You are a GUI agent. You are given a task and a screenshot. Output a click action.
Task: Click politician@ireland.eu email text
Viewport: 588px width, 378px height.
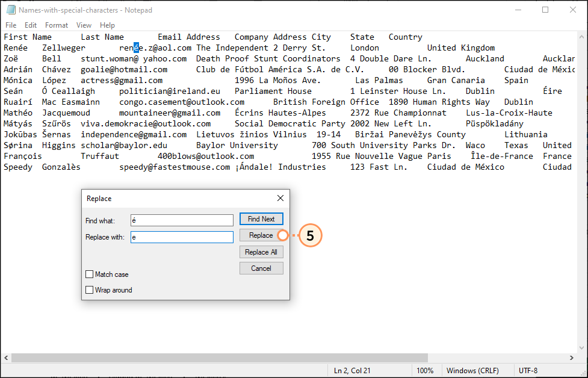[x=170, y=91]
